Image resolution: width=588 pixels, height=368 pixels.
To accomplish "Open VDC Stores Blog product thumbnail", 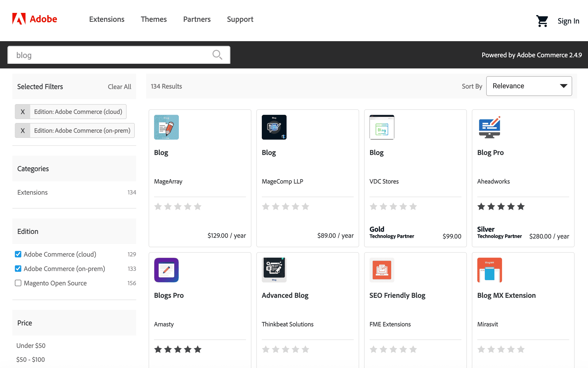I will (x=382, y=127).
